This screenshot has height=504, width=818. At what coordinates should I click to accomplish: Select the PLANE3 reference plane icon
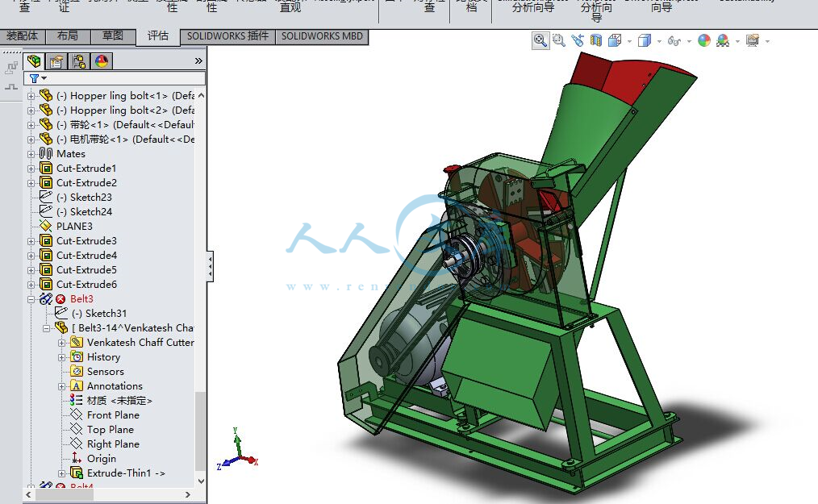[46, 226]
